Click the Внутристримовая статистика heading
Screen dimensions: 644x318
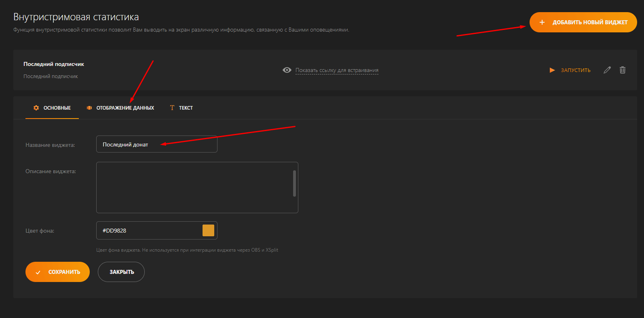click(x=76, y=17)
